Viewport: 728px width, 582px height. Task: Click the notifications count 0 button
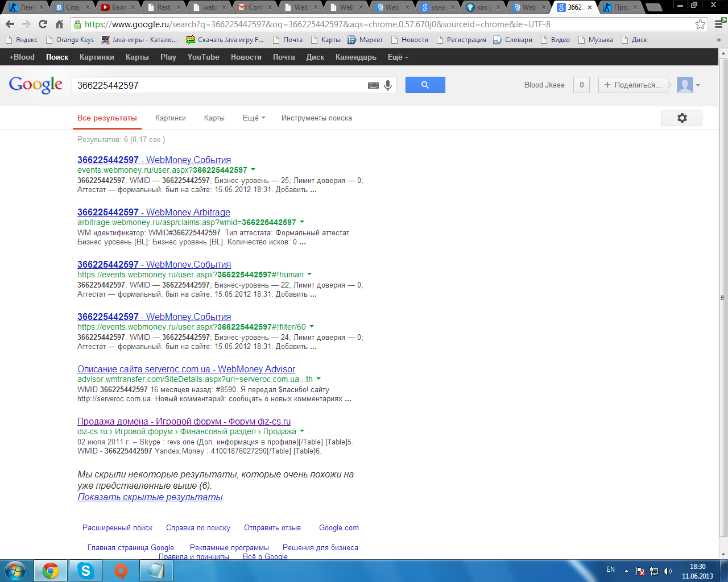coord(581,85)
